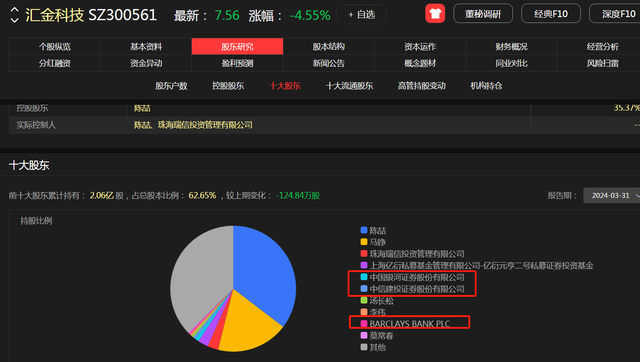Switch stock using up-down arrows beside 汇金科技

pos(14,15)
